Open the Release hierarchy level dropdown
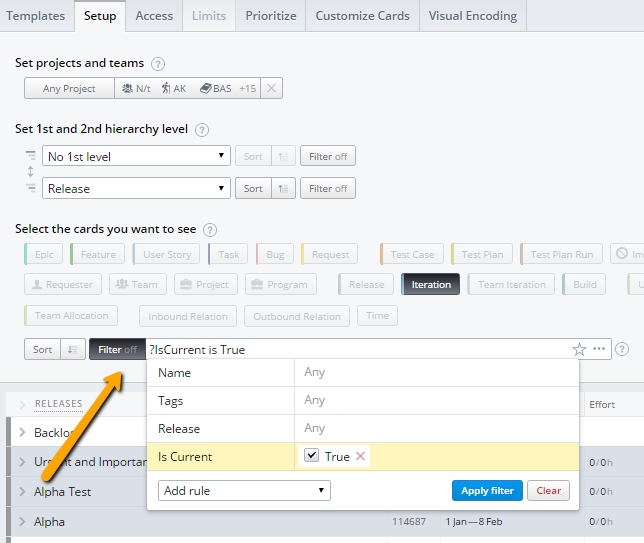 (x=136, y=188)
